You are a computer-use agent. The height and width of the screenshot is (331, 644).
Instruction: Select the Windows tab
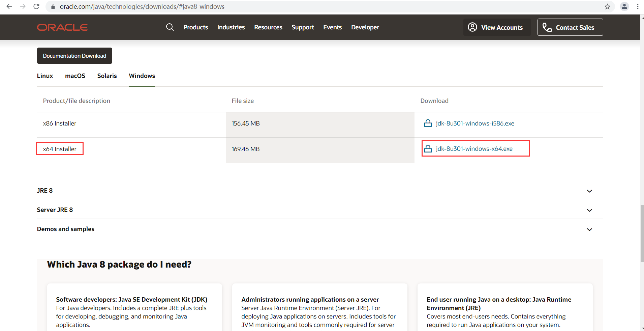[142, 76]
